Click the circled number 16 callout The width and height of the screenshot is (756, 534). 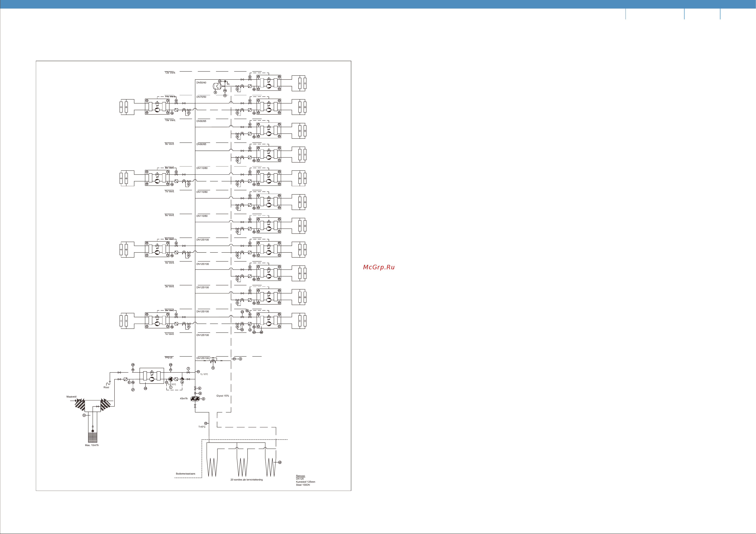[x=247, y=311]
